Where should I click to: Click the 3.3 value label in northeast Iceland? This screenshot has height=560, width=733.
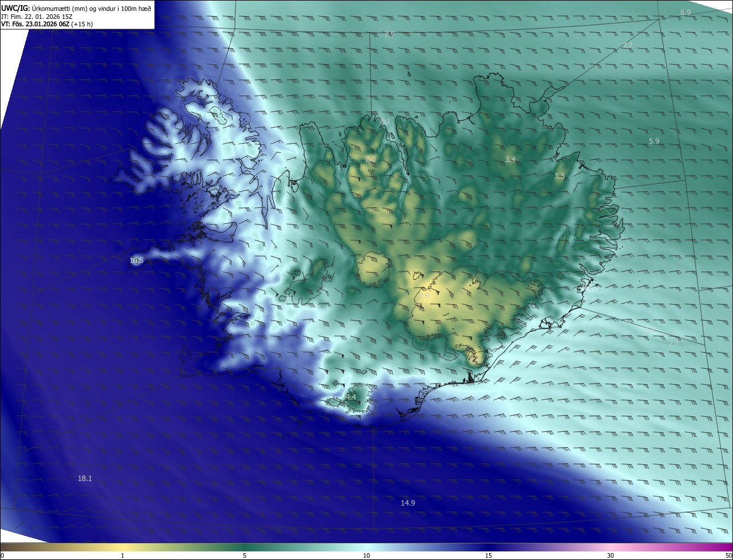click(x=559, y=176)
